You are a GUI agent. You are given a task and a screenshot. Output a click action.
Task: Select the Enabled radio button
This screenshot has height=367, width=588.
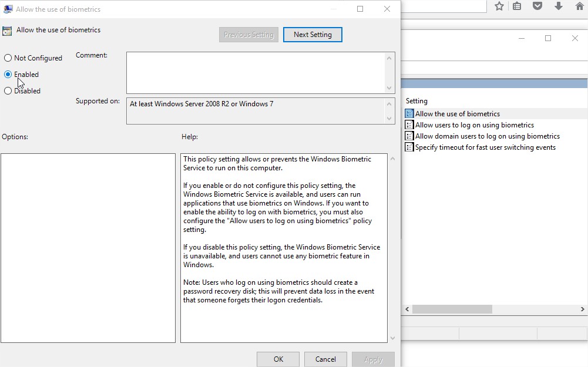tap(7, 74)
